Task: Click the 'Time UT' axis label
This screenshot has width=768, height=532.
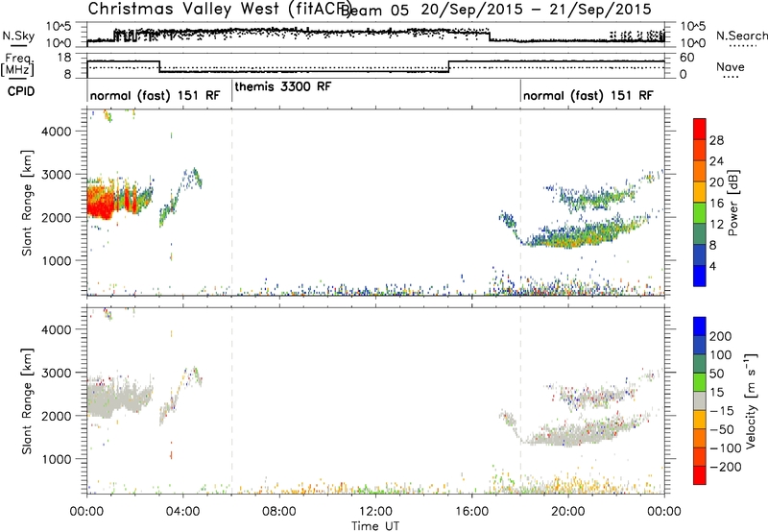Action: tap(375, 525)
